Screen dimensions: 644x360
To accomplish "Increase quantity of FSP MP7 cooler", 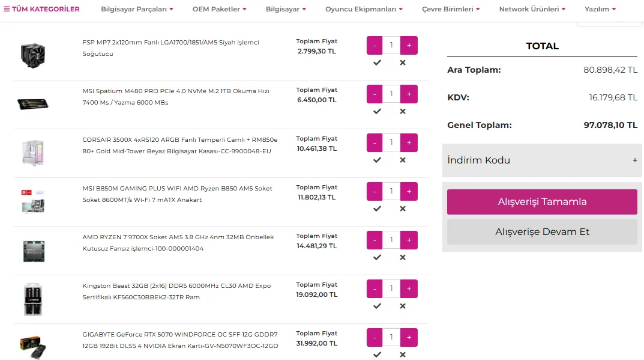I will coord(409,45).
